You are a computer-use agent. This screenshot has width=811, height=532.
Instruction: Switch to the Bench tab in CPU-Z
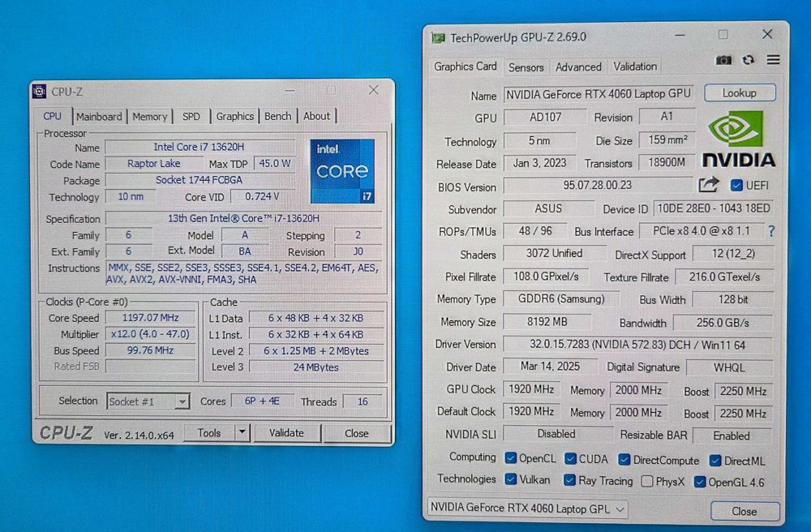277,116
